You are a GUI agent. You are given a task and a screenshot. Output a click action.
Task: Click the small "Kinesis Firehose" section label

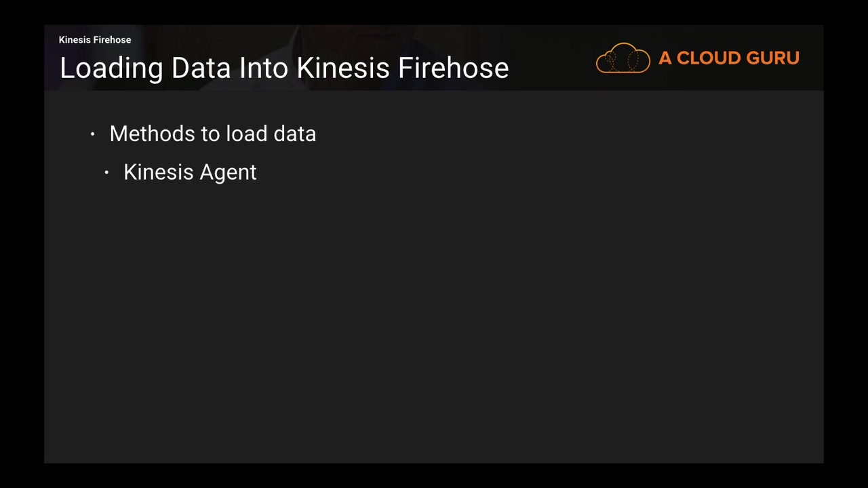pyautogui.click(x=95, y=40)
